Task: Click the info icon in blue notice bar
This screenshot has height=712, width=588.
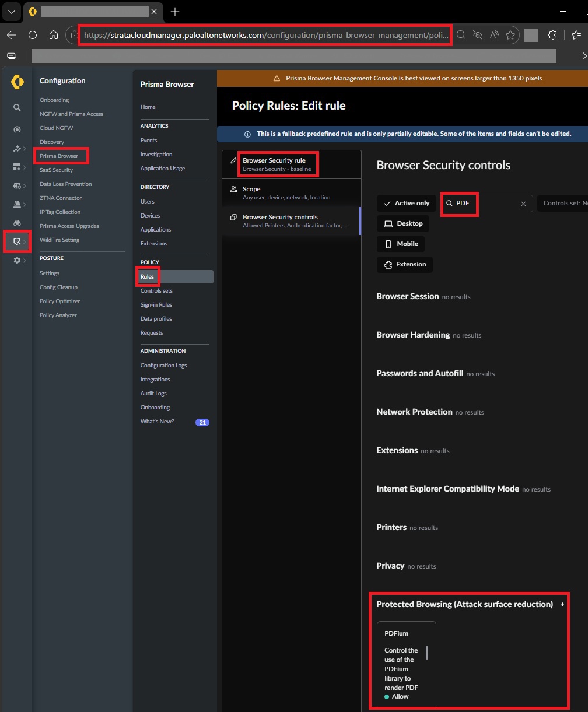Action: [x=248, y=134]
